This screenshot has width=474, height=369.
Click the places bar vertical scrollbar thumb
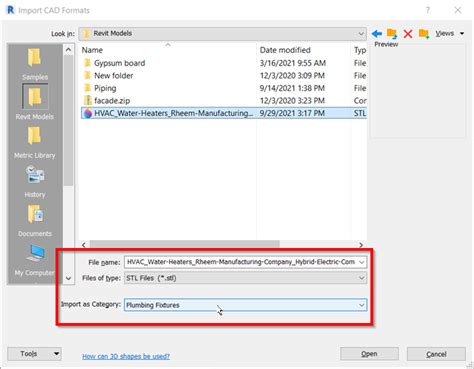68,120
